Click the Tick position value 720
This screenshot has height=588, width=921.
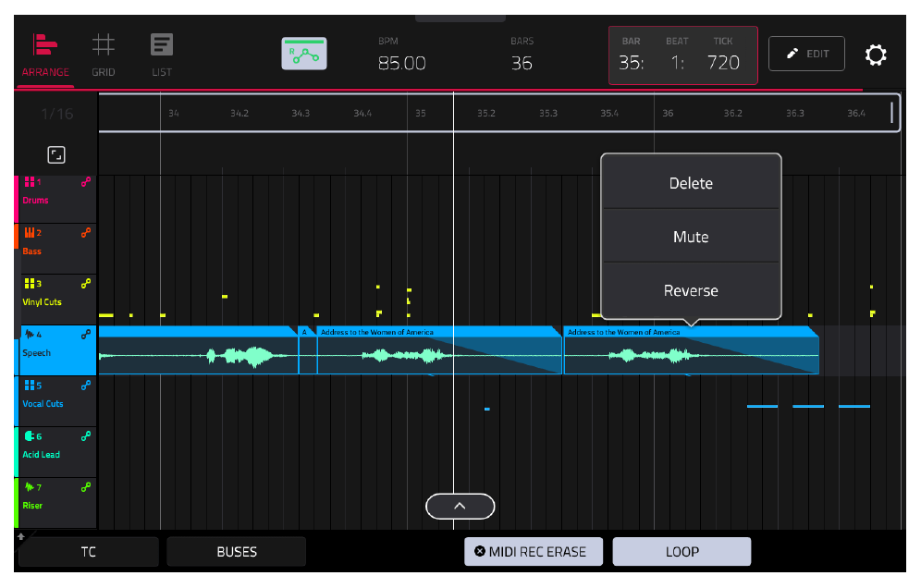coord(723,63)
